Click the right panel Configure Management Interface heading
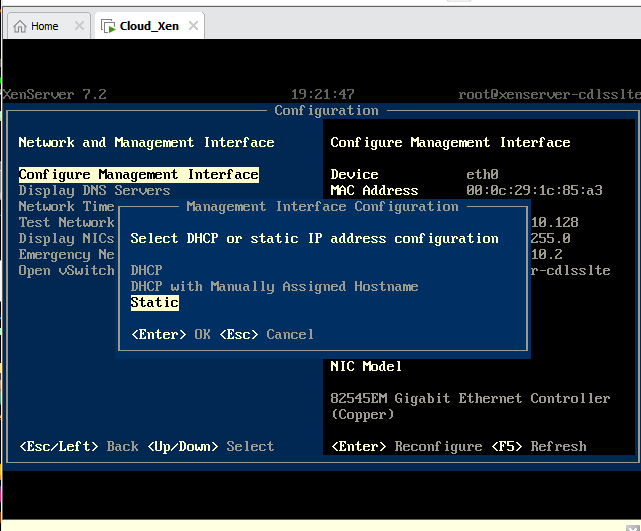 tap(450, 143)
